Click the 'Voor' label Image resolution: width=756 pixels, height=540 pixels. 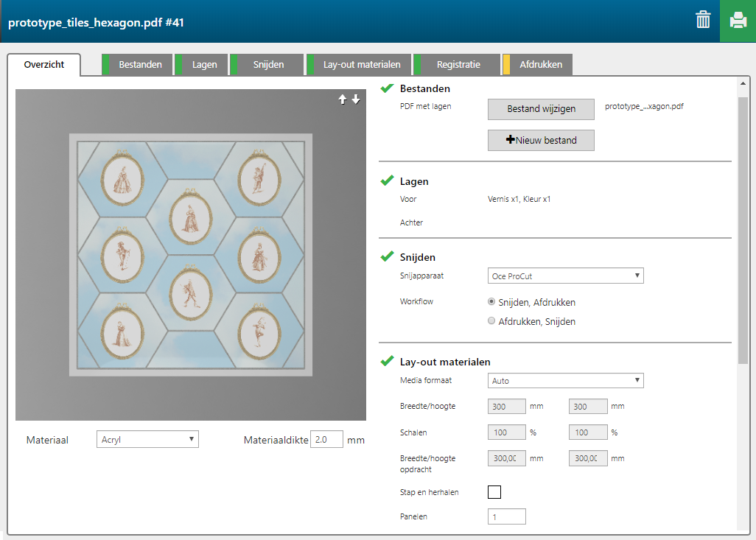tap(408, 199)
